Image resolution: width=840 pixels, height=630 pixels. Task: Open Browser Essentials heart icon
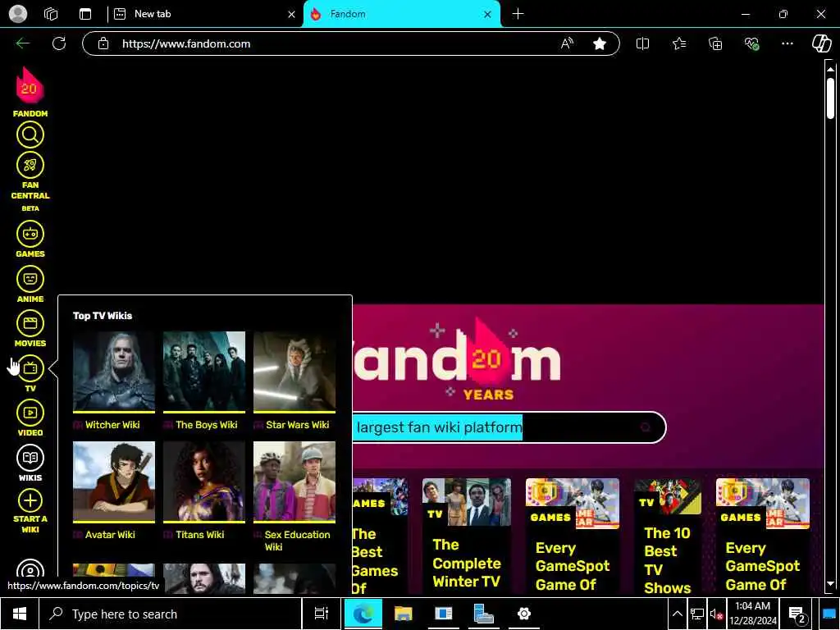point(751,43)
